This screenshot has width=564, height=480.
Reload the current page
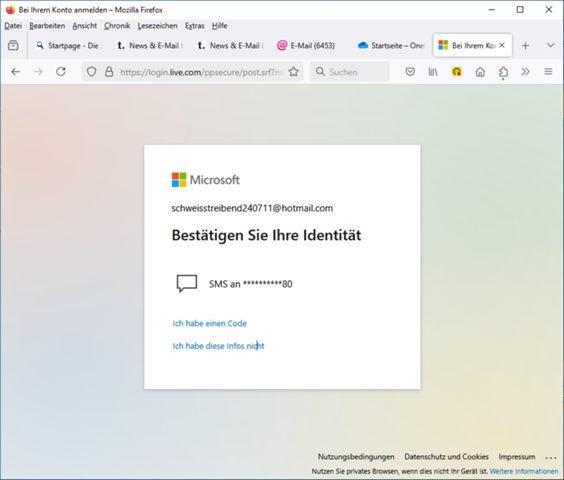pyautogui.click(x=61, y=72)
